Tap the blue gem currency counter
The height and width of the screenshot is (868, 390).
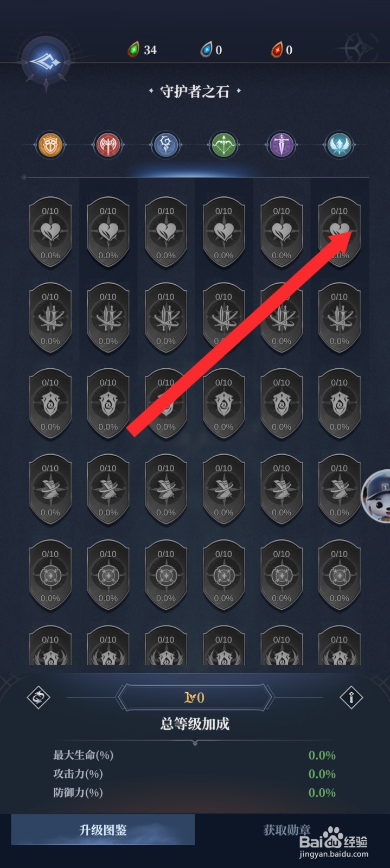click(212, 50)
